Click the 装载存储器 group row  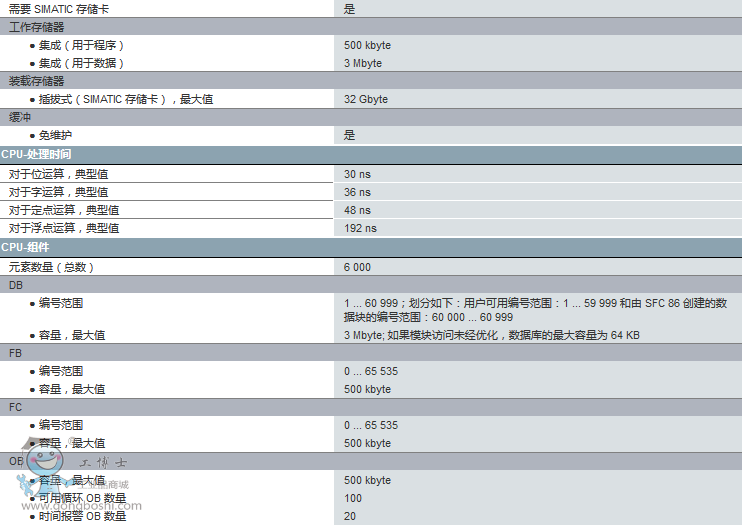tap(36, 81)
